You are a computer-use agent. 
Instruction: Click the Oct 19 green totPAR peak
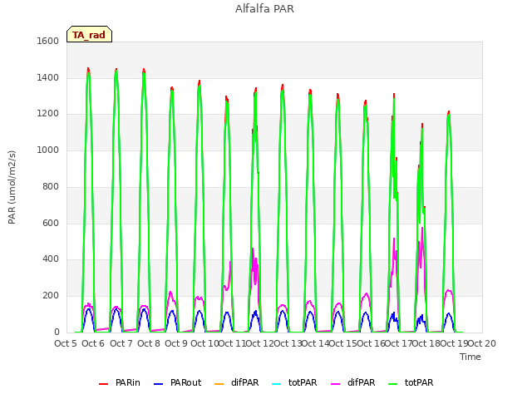click(x=449, y=115)
